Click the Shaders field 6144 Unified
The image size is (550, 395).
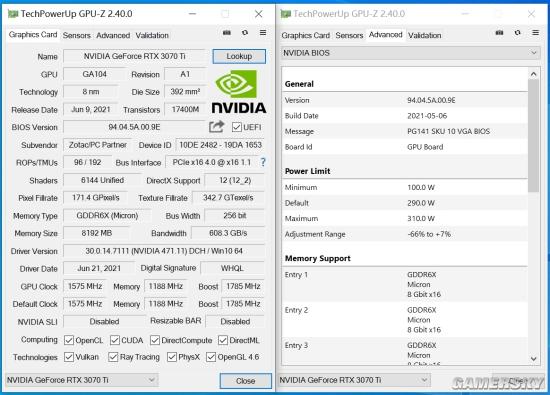pyautogui.click(x=102, y=180)
